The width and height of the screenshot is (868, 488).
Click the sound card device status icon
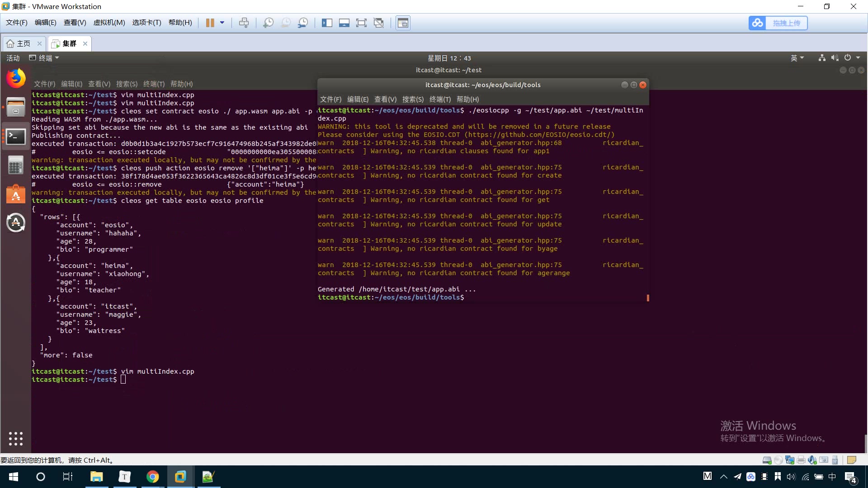[x=812, y=460]
